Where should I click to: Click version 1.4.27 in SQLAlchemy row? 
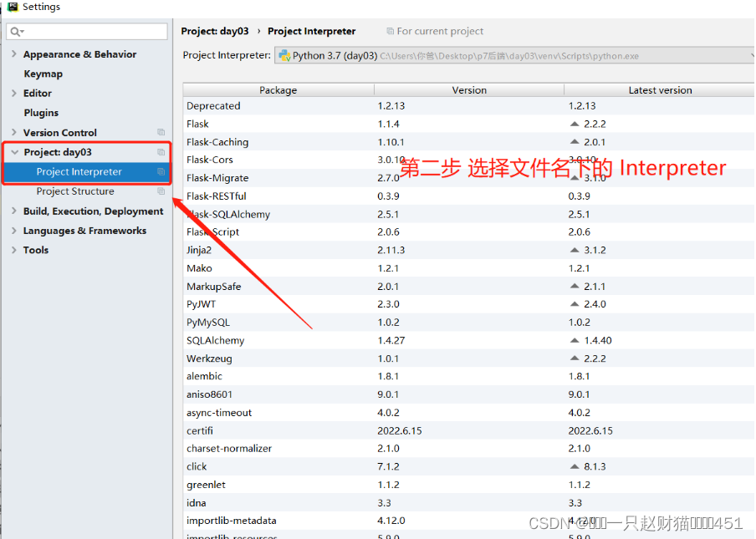[x=391, y=340]
